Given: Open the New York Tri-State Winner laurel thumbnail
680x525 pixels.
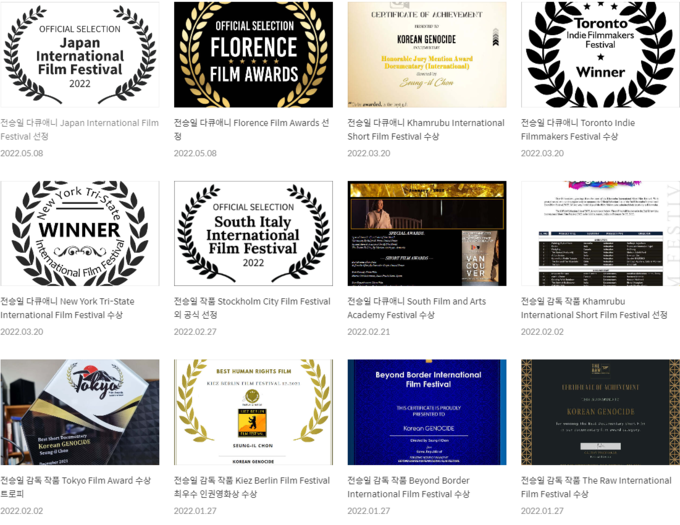Looking at the screenshot, I should [80, 233].
